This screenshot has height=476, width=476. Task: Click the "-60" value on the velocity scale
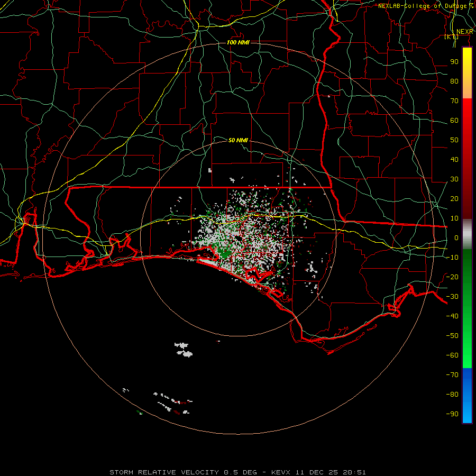coord(452,355)
